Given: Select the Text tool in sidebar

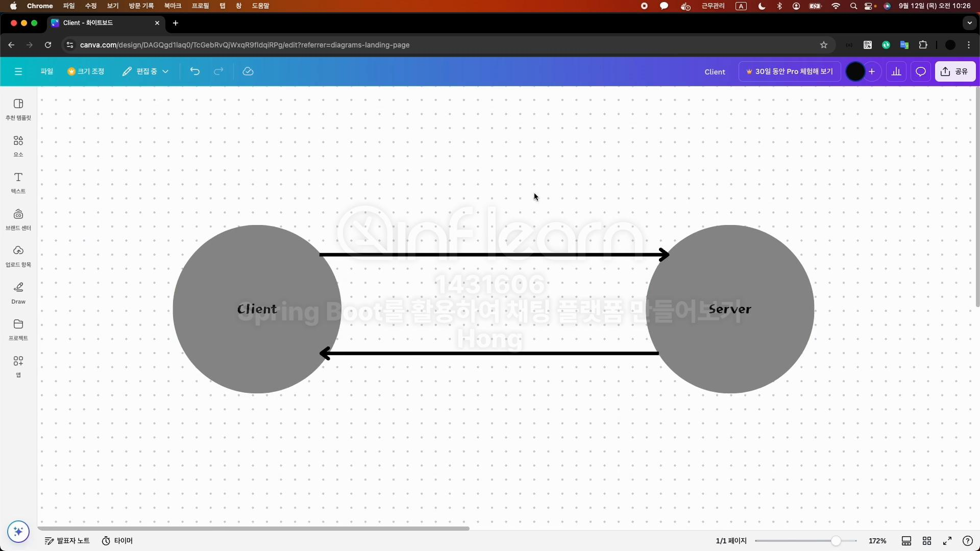Looking at the screenshot, I should [18, 182].
